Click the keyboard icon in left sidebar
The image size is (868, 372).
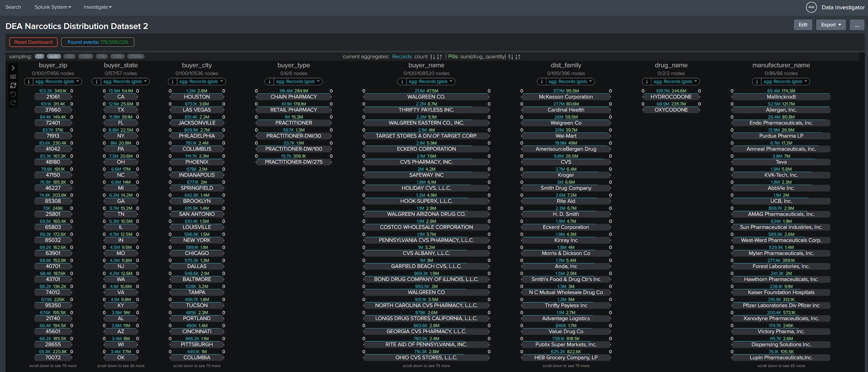click(13, 77)
